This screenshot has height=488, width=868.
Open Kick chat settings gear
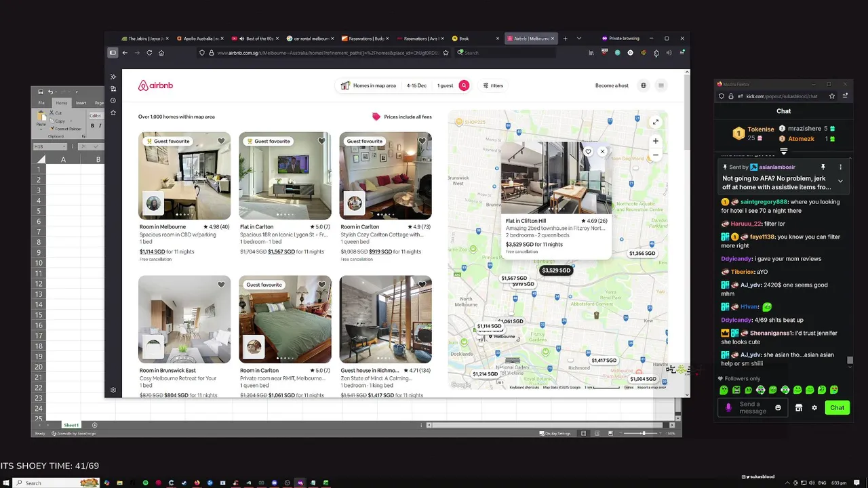pyautogui.click(x=814, y=407)
